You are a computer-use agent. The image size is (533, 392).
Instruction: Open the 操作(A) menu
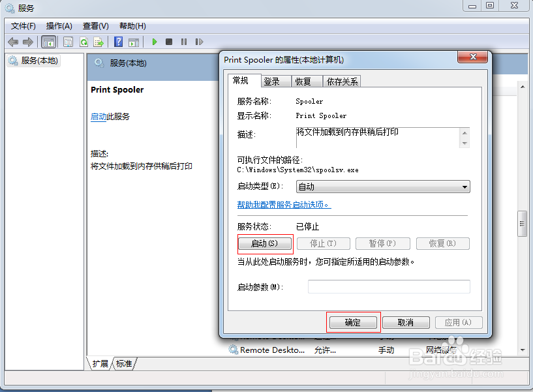coord(59,26)
